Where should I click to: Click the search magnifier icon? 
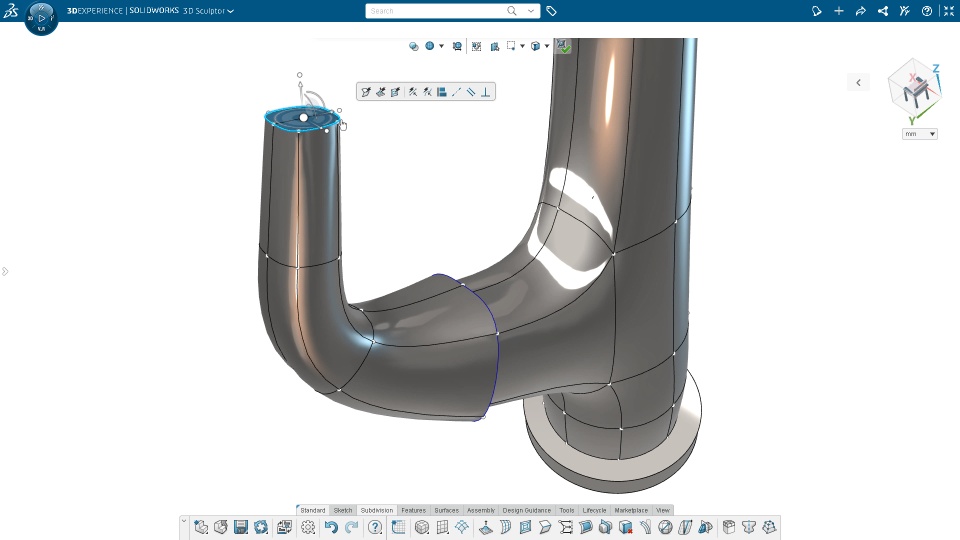click(511, 11)
